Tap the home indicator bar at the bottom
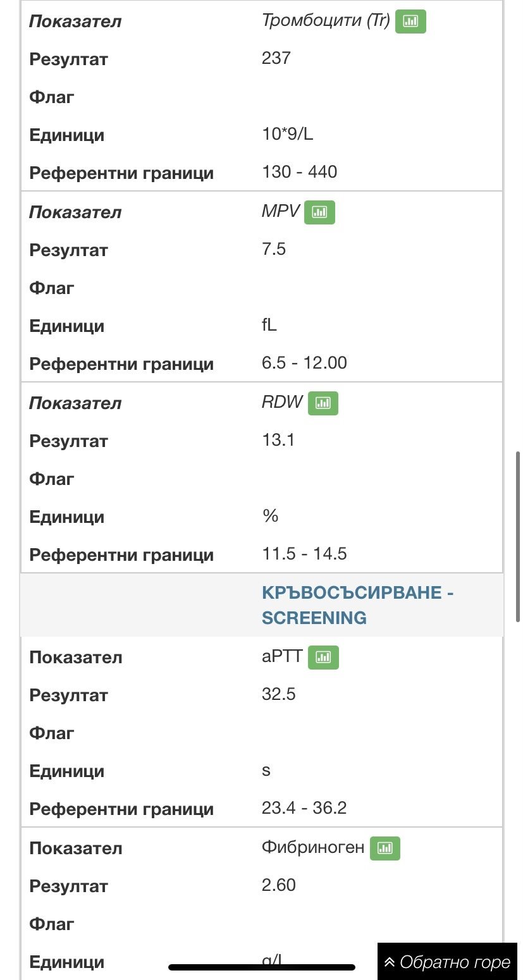Screen dimensions: 523x980 262,967
